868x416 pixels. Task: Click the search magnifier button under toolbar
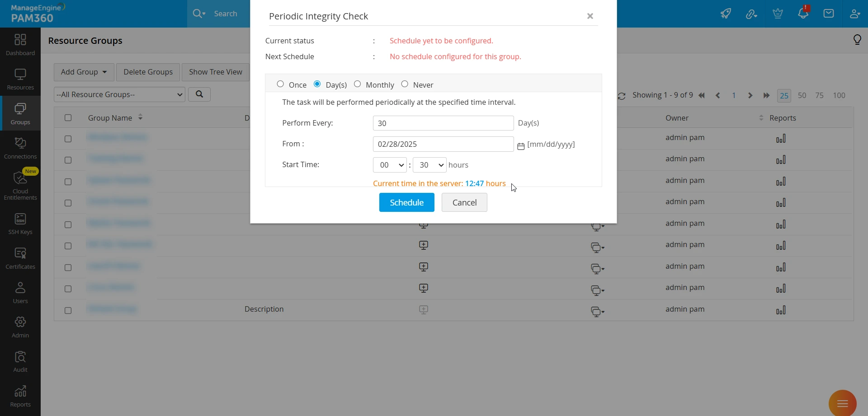tap(199, 94)
